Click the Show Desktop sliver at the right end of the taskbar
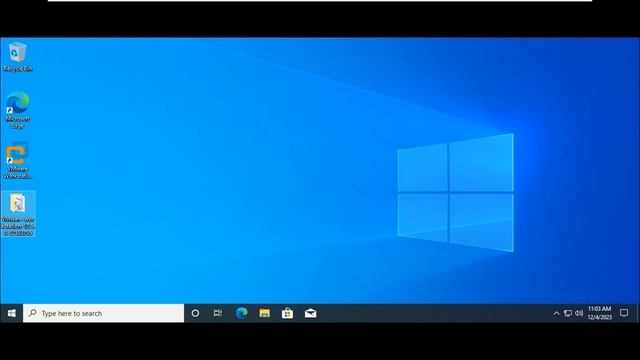The height and width of the screenshot is (360, 640). pyautogui.click(x=638, y=313)
